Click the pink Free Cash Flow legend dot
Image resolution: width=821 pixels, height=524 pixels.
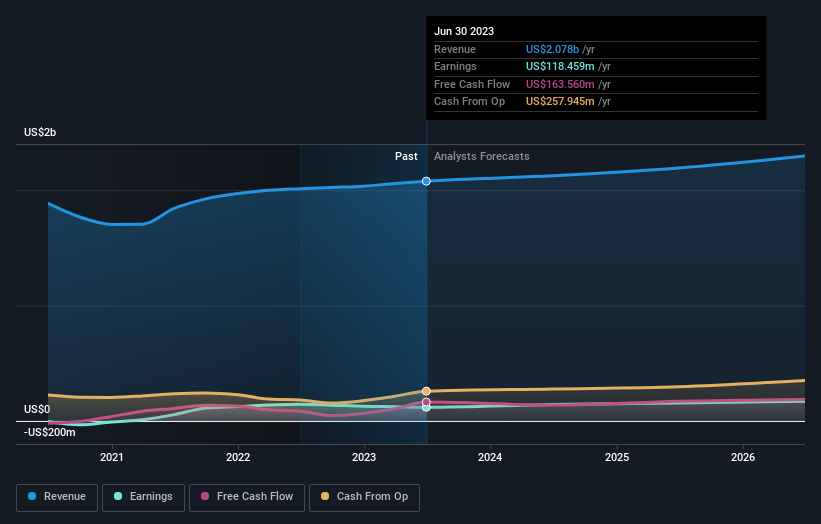pyautogui.click(x=205, y=496)
